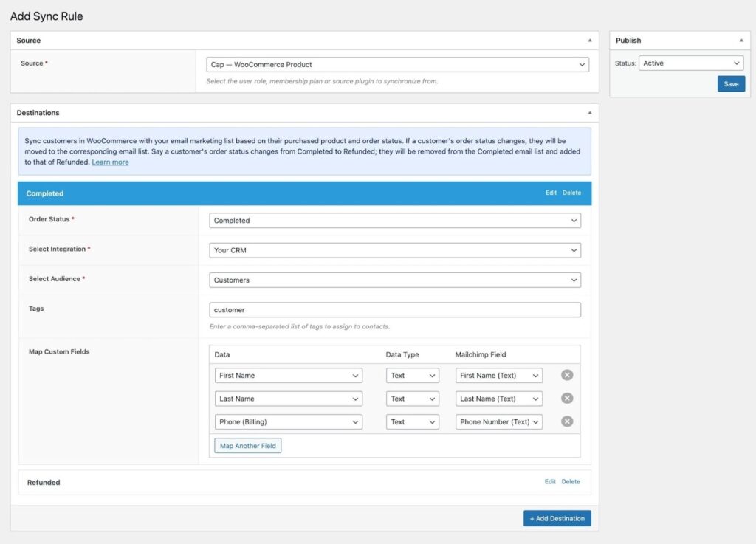Remove the First Name field mapping

(x=567, y=375)
